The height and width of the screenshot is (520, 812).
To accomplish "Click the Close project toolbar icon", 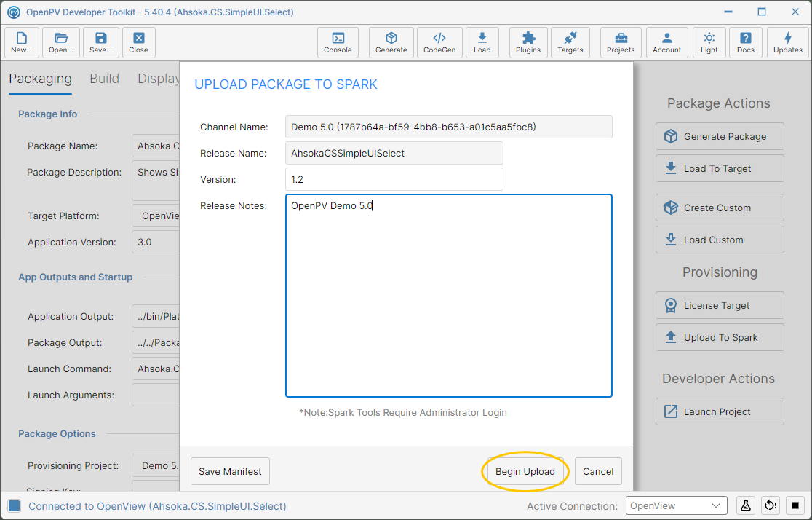I will click(139, 42).
